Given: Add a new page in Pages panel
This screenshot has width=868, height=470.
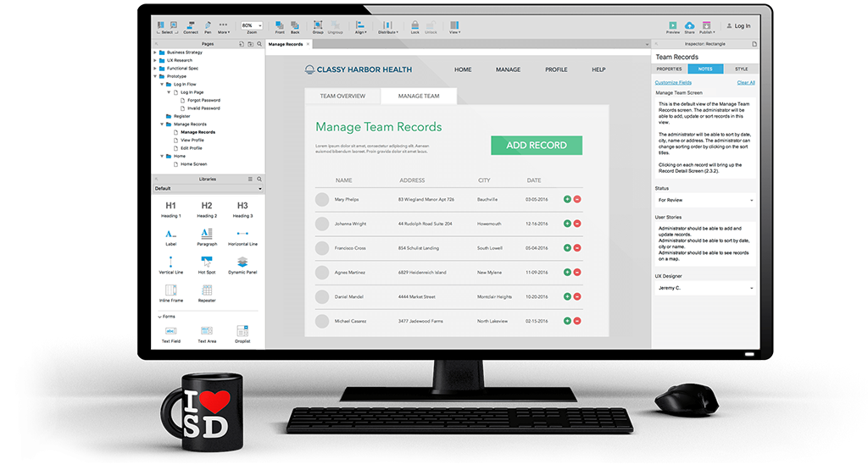Looking at the screenshot, I should [x=242, y=44].
